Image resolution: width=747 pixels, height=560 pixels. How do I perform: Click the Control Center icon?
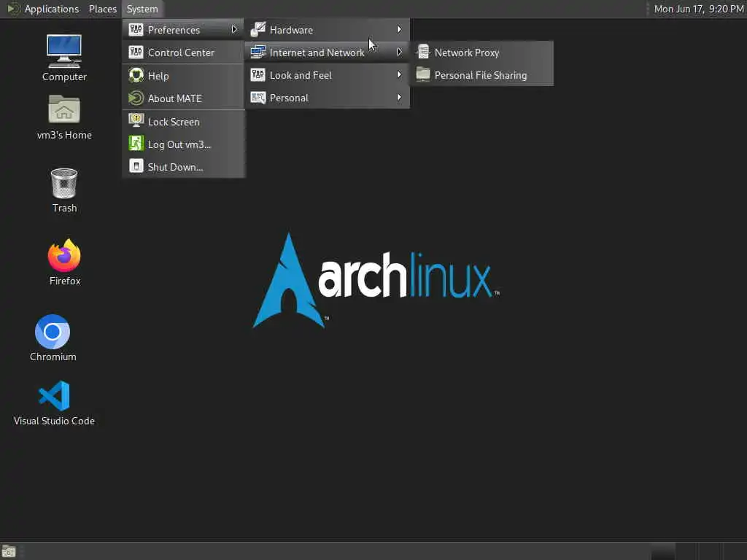coord(136,52)
